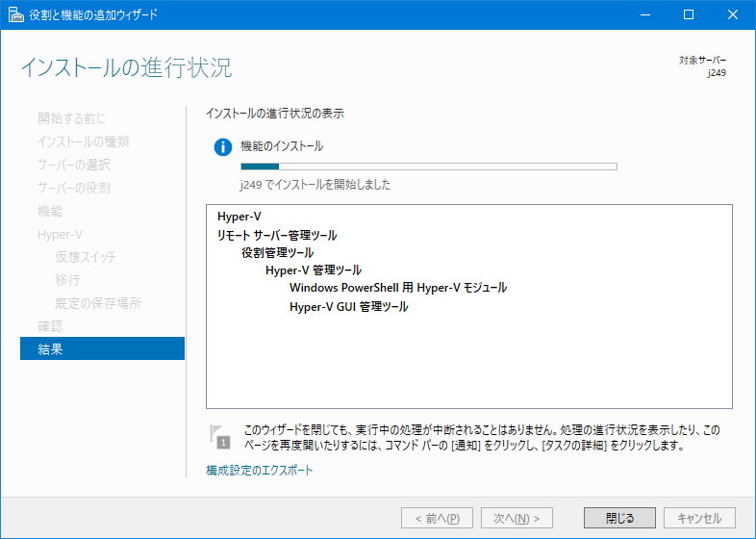Select the Hyper-V step in sidebar
The width and height of the screenshot is (756, 539).
(x=60, y=234)
